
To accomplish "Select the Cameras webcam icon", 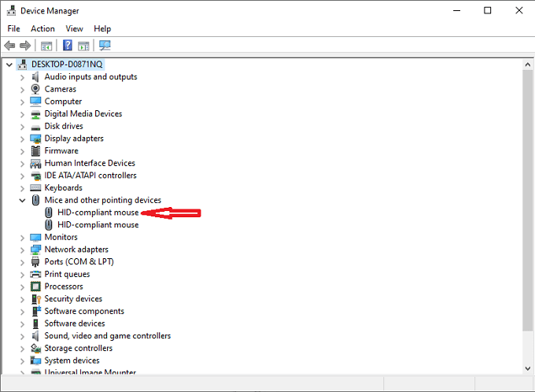I will click(35, 89).
